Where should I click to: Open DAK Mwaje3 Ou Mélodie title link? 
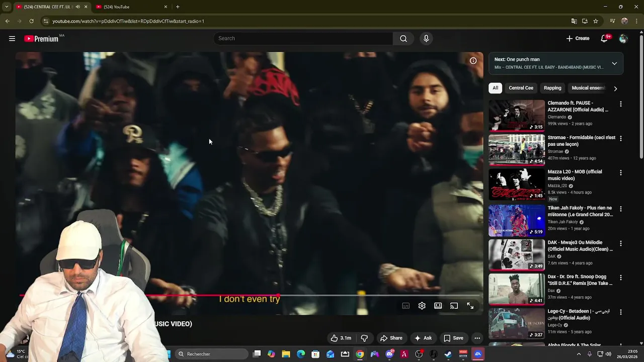tap(580, 246)
